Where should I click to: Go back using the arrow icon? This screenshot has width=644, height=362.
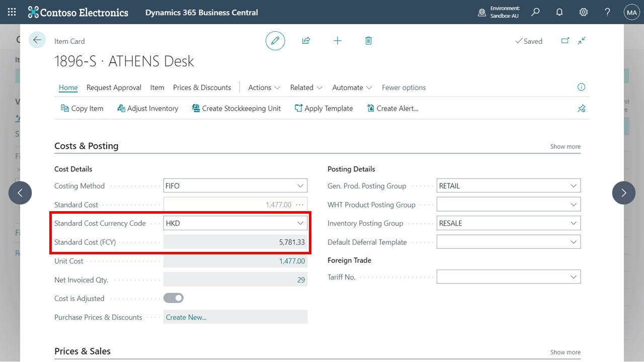click(37, 40)
